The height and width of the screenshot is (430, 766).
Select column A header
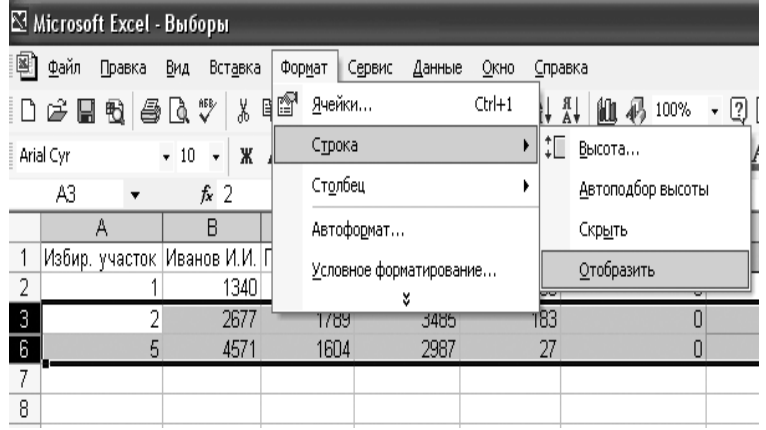pos(102,227)
